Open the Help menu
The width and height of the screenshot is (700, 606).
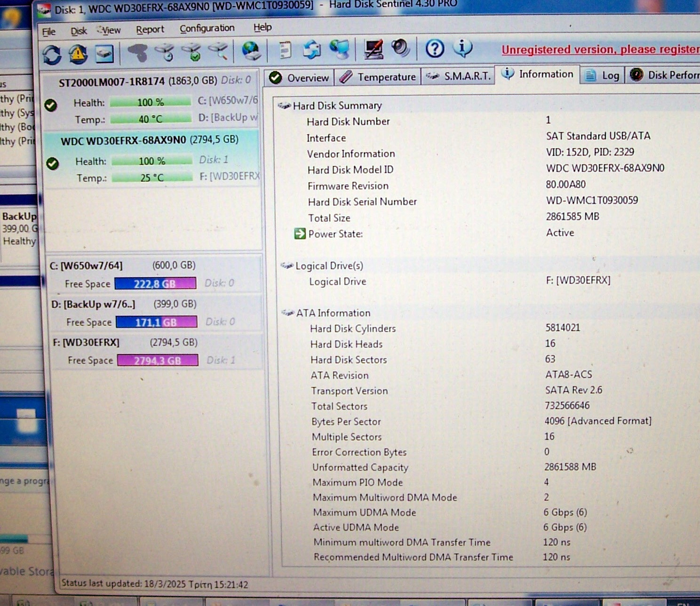262,27
